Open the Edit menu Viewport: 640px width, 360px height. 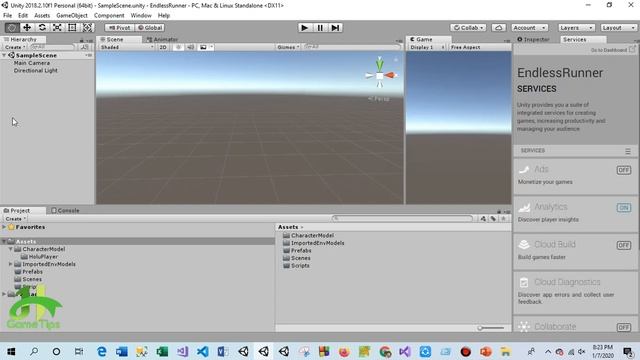coord(23,16)
